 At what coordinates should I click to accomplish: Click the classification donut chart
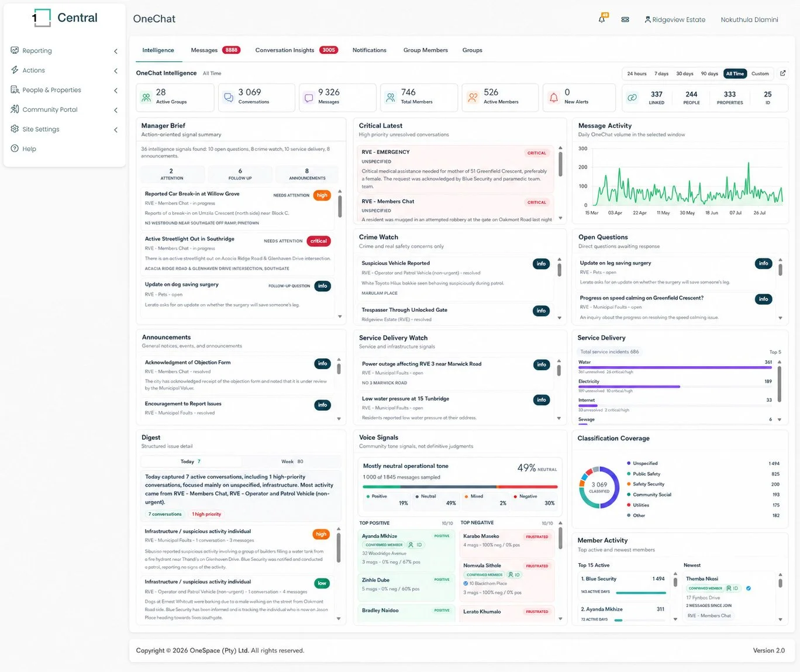599,487
